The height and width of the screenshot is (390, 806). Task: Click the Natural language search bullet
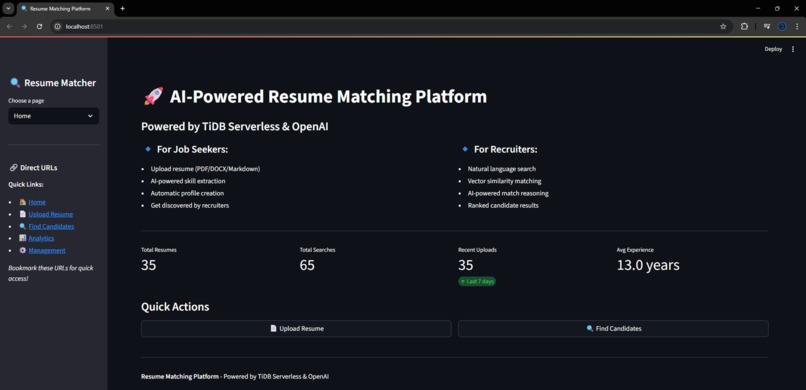[502, 169]
